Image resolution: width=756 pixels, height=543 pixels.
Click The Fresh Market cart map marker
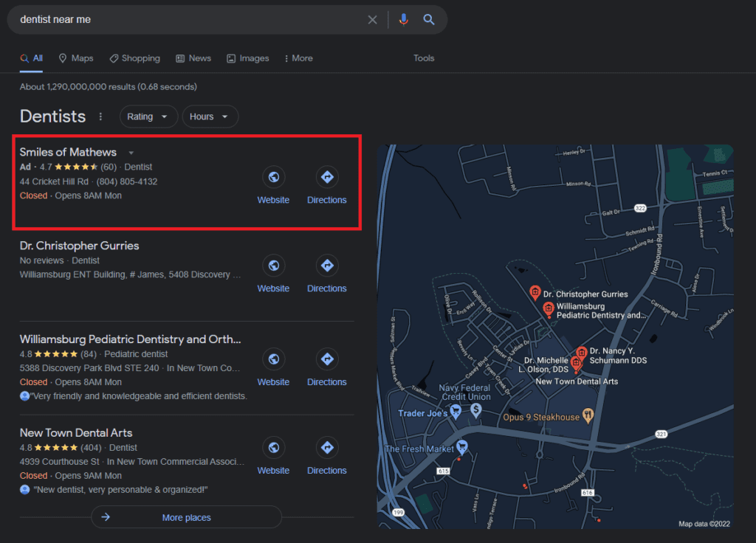[x=462, y=448]
